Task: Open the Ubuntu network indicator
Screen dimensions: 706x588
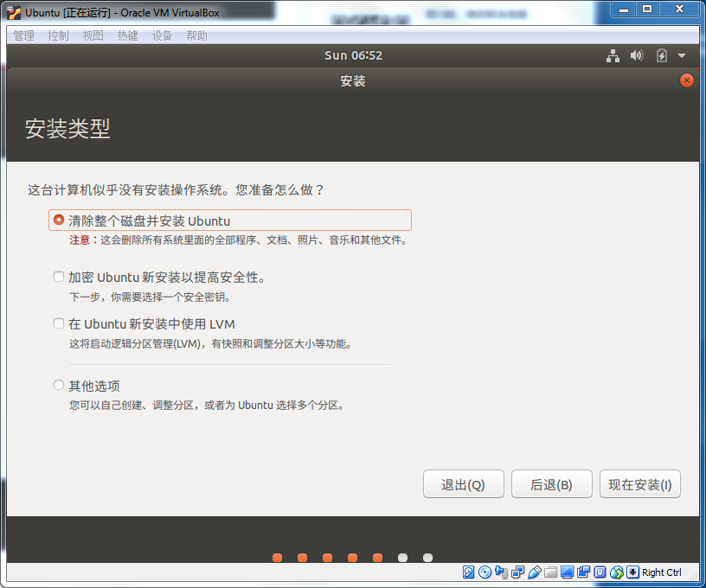Action: 613,56
